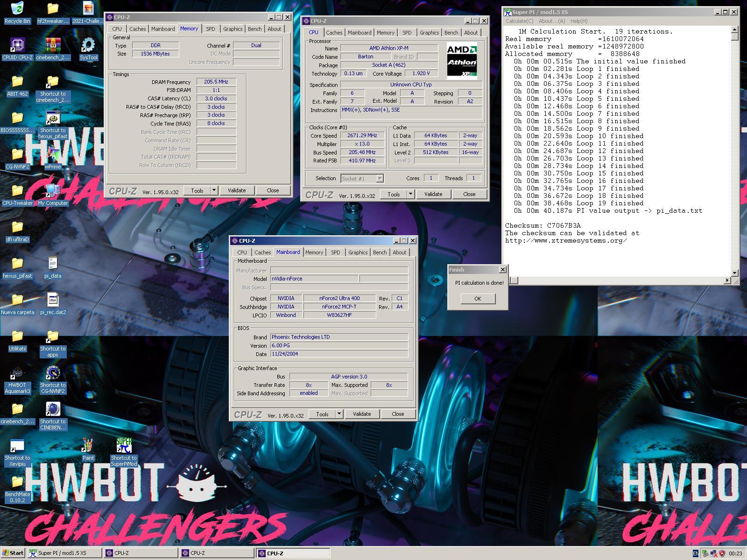This screenshot has height=560, width=747.
Task: Launch HWBOT Aquamark3 shortcut
Action: 17,380
